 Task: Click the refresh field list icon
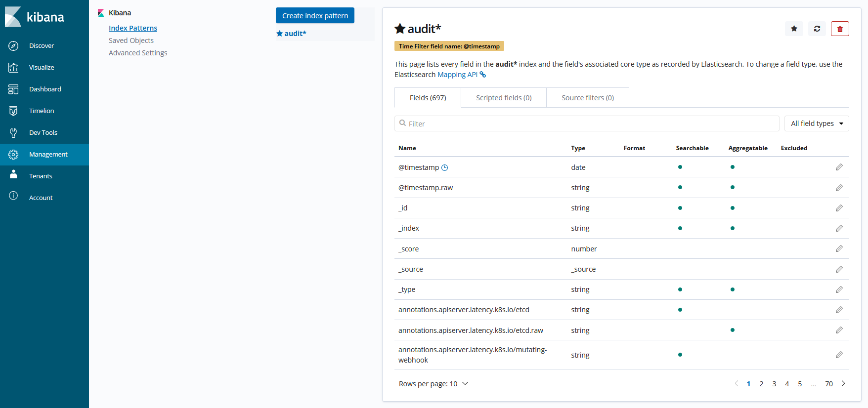click(817, 29)
